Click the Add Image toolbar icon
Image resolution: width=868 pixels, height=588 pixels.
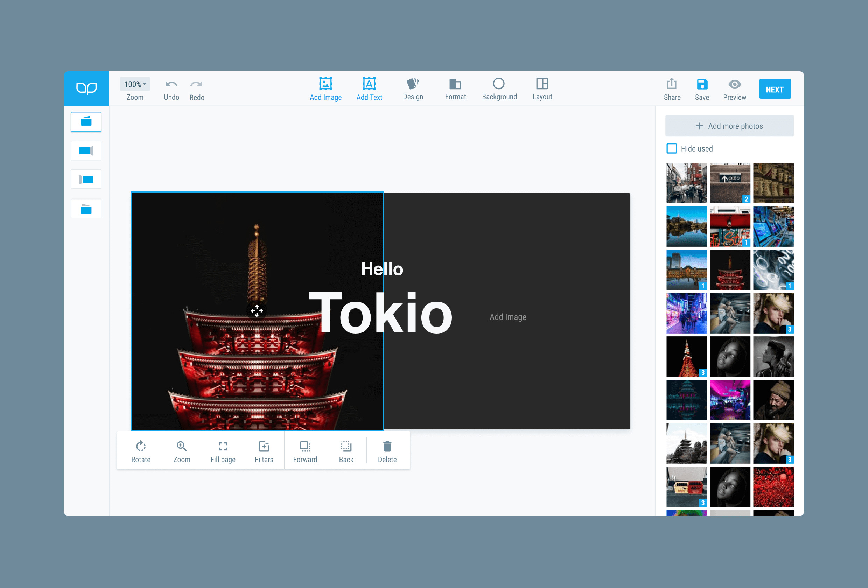point(325,84)
